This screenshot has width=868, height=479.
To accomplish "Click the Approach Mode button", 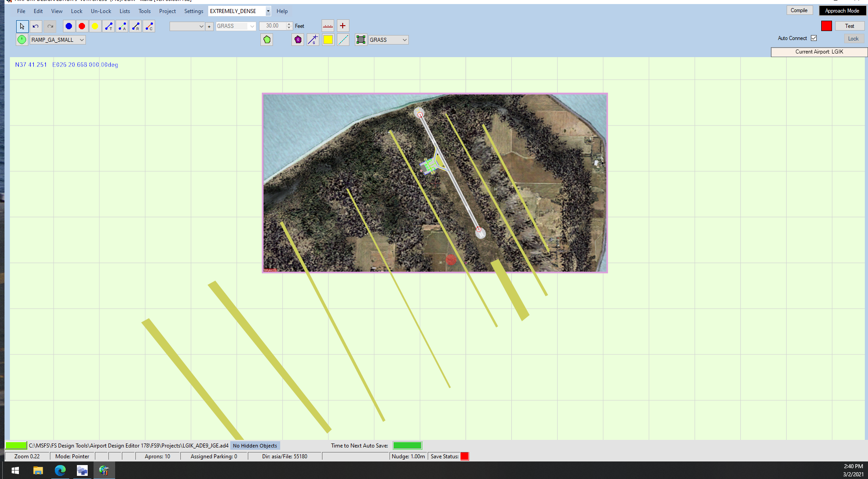I will 842,11.
